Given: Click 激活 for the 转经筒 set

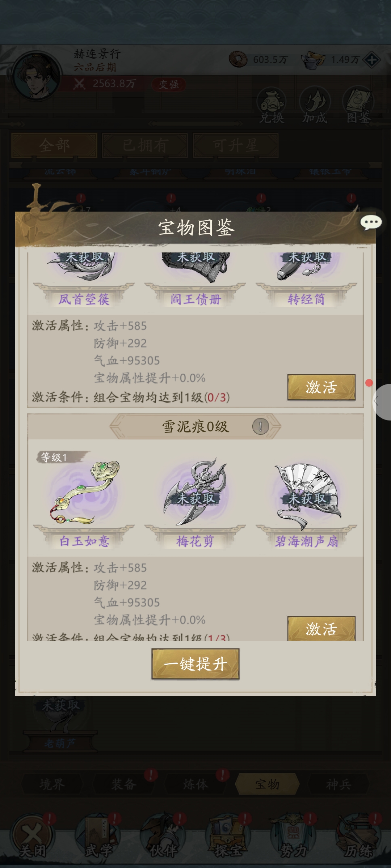Looking at the screenshot, I should pyautogui.click(x=321, y=387).
